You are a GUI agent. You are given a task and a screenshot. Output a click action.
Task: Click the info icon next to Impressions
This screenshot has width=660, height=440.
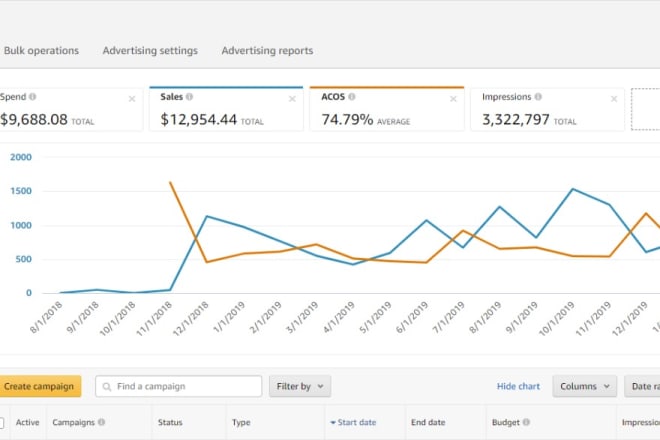click(x=538, y=97)
